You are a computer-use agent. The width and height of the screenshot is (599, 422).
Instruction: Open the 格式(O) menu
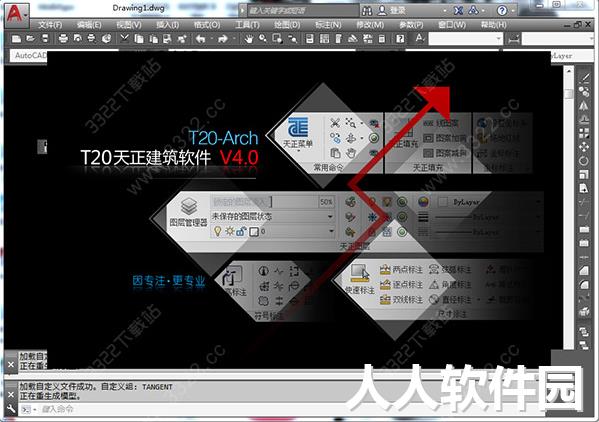(x=207, y=25)
